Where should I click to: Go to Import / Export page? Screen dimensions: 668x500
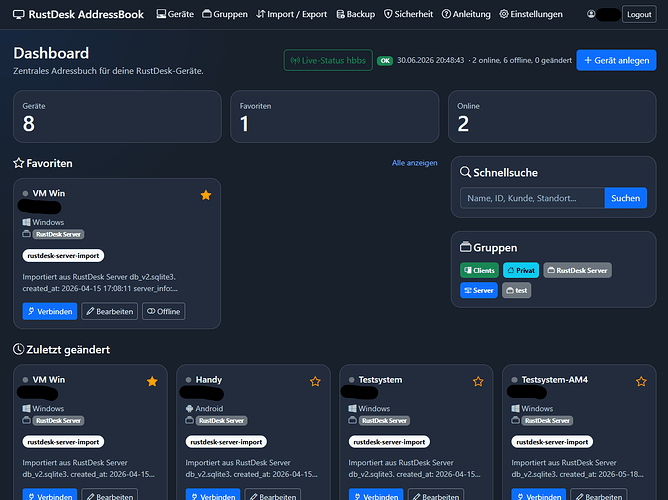tap(291, 14)
